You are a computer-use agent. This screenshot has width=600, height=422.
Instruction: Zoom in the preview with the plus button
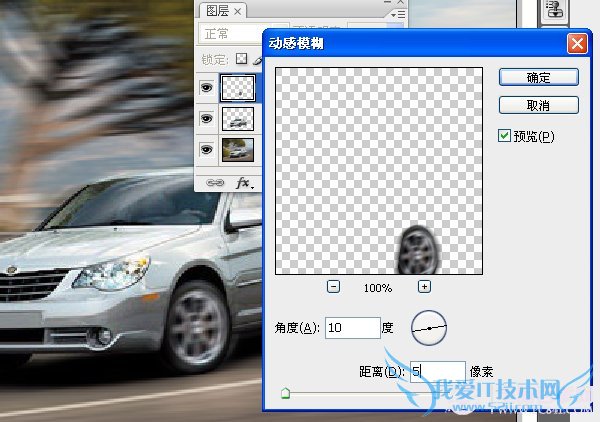[424, 287]
